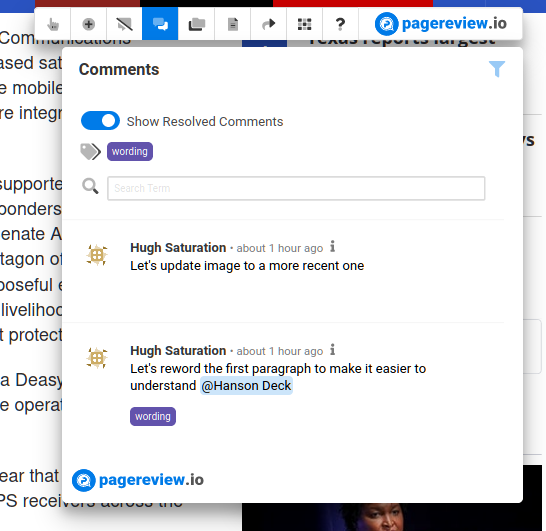Open help question mark icon
The image size is (546, 531).
[x=340, y=24]
